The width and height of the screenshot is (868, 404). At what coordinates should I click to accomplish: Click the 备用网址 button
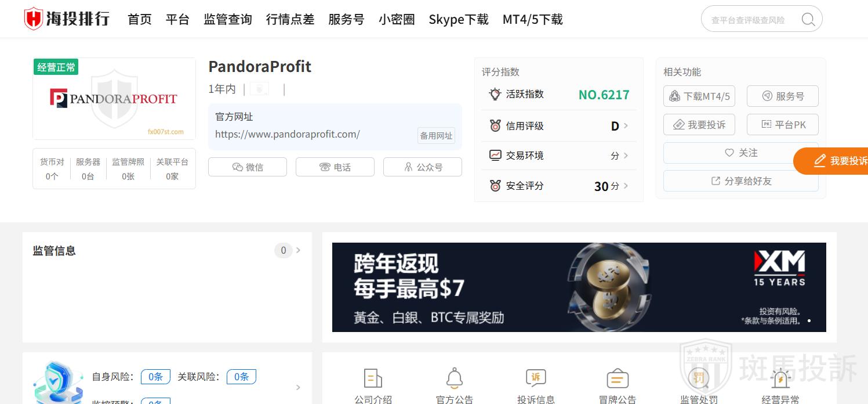click(x=436, y=135)
